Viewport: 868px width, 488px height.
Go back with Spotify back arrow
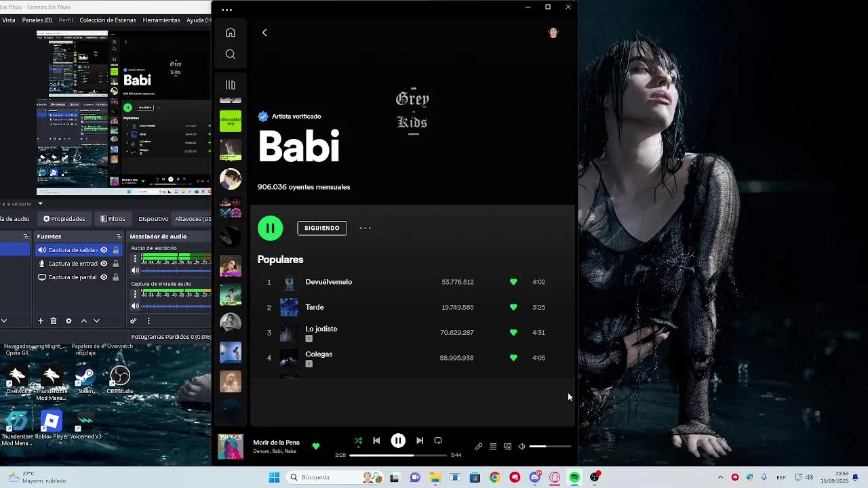coord(264,33)
